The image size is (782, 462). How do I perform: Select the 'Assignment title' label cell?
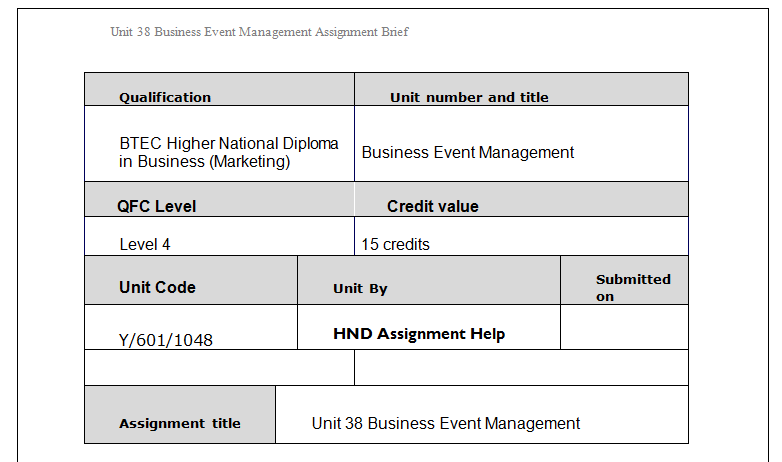(x=180, y=415)
